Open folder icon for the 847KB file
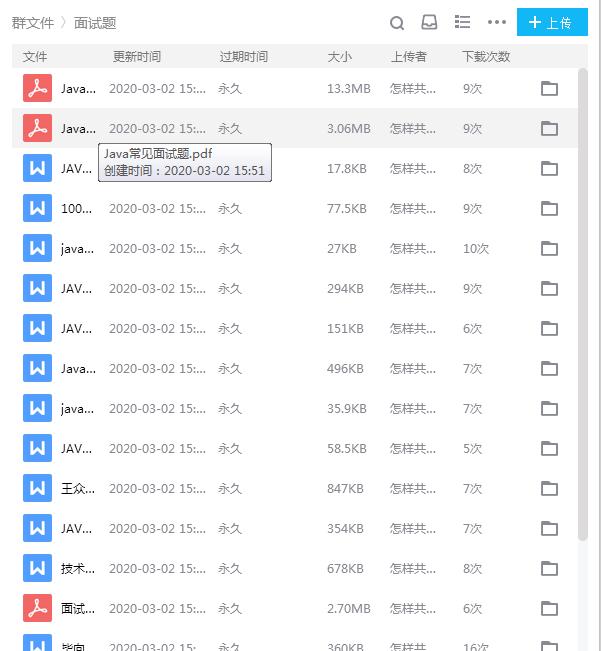 pos(549,488)
